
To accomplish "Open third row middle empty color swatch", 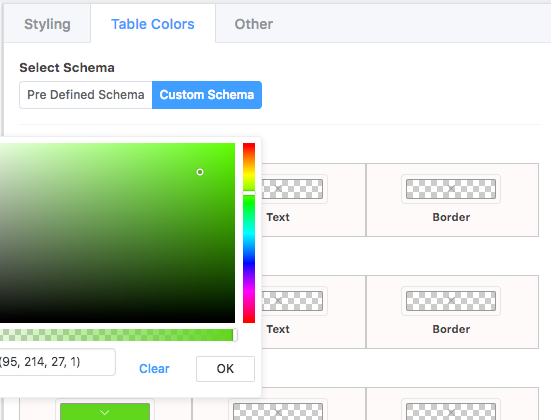I will pos(278,411).
